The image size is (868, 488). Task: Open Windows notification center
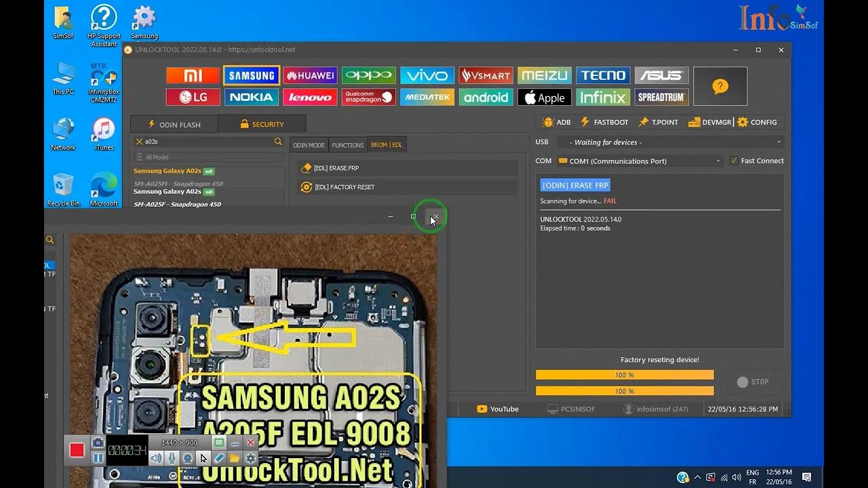[807, 477]
